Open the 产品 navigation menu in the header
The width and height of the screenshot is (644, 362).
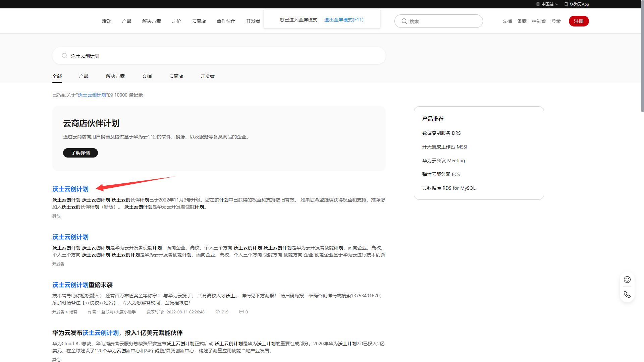click(127, 21)
